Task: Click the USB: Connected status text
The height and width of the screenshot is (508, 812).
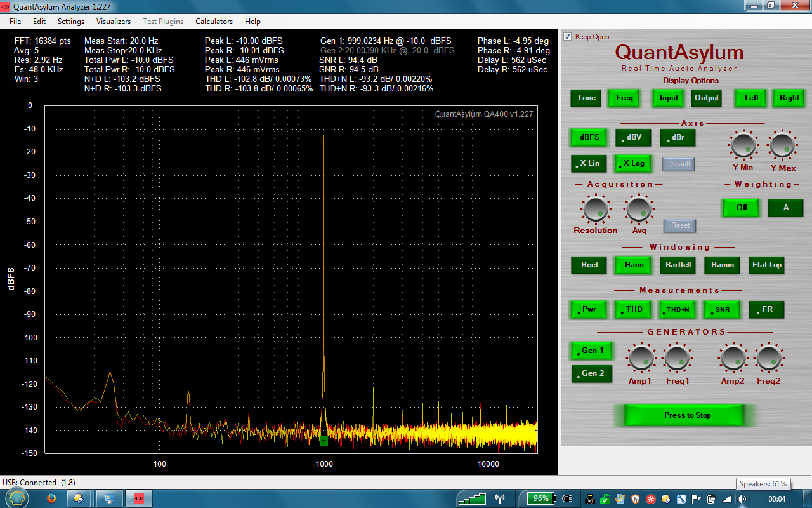Action: coord(39,483)
